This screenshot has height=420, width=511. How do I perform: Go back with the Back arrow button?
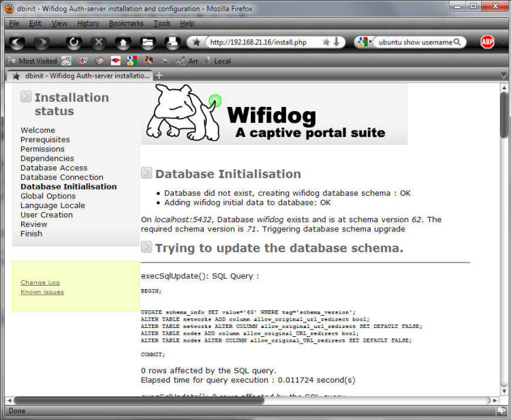click(x=17, y=42)
